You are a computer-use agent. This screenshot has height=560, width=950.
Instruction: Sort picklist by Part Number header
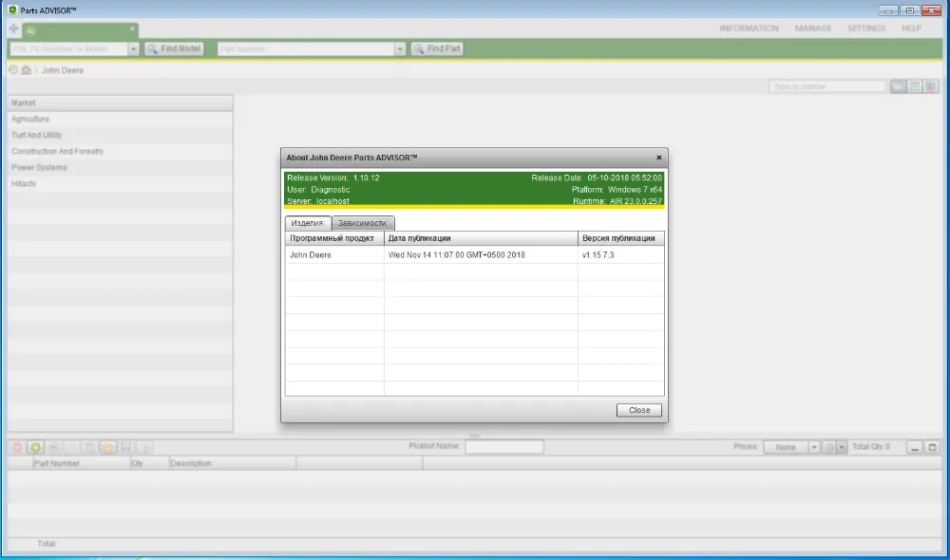(x=81, y=463)
